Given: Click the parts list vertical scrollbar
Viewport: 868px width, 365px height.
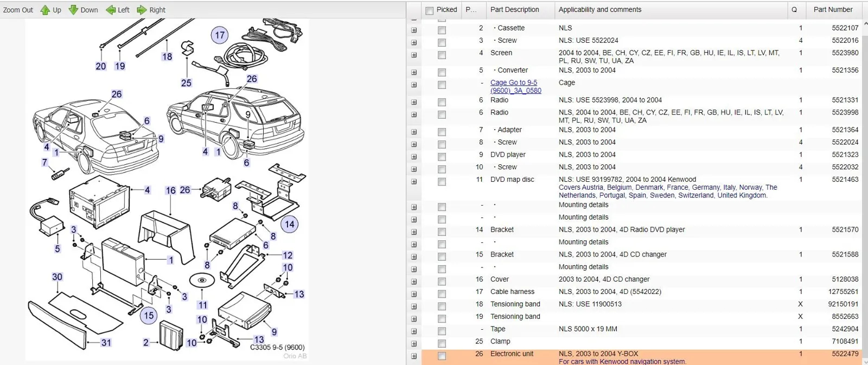Looking at the screenshot, I should (865, 190).
